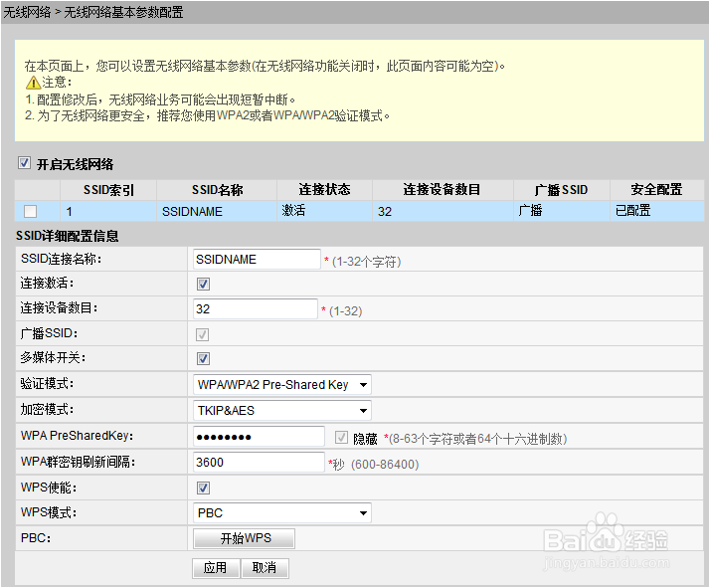Click the 开始WPS button

245,538
